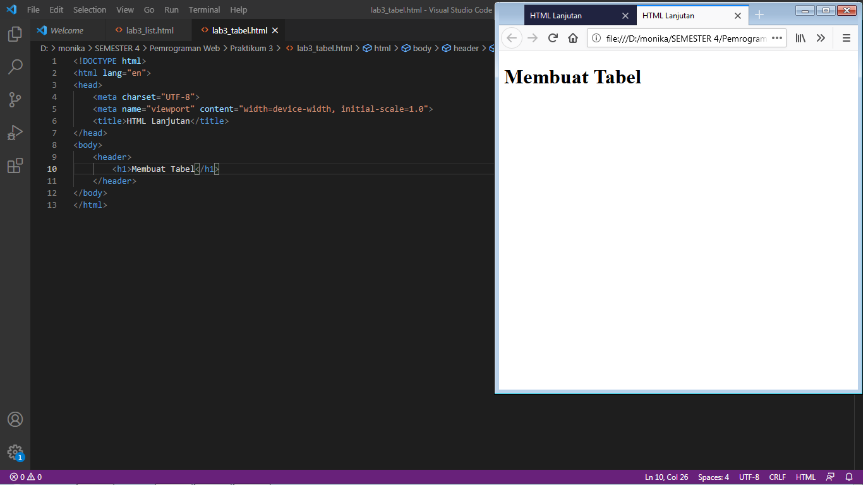Go to the Firefox home page
Screen dimensions: 868x490
click(572, 38)
